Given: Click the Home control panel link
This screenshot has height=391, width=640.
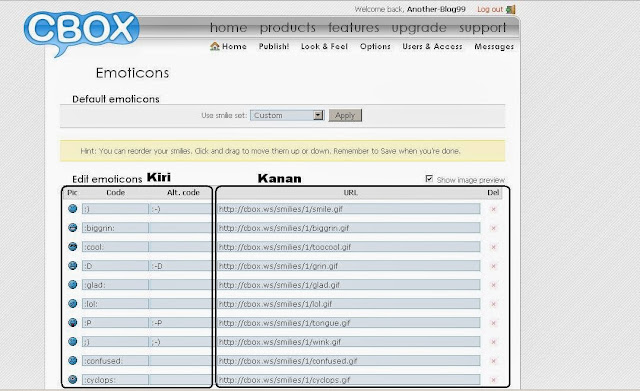Looking at the screenshot, I should 234,47.
